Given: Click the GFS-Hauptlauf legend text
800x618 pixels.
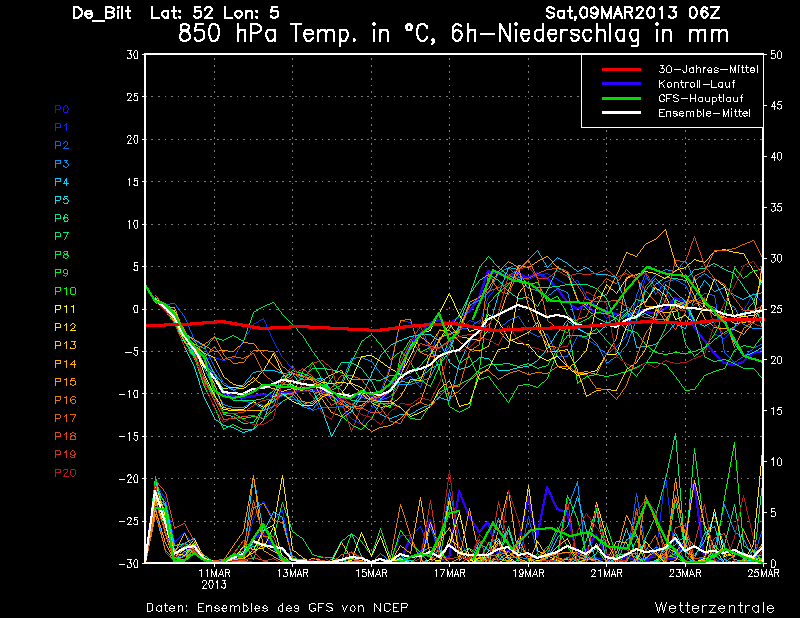Looking at the screenshot, I should (701, 98).
